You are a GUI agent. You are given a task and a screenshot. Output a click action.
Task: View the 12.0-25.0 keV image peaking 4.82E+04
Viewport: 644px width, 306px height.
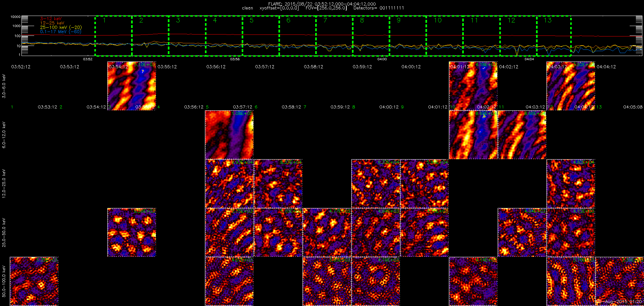pos(571,184)
